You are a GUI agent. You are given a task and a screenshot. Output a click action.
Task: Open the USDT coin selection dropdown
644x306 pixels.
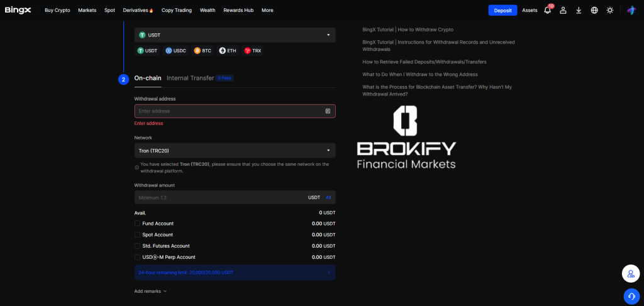(235, 35)
